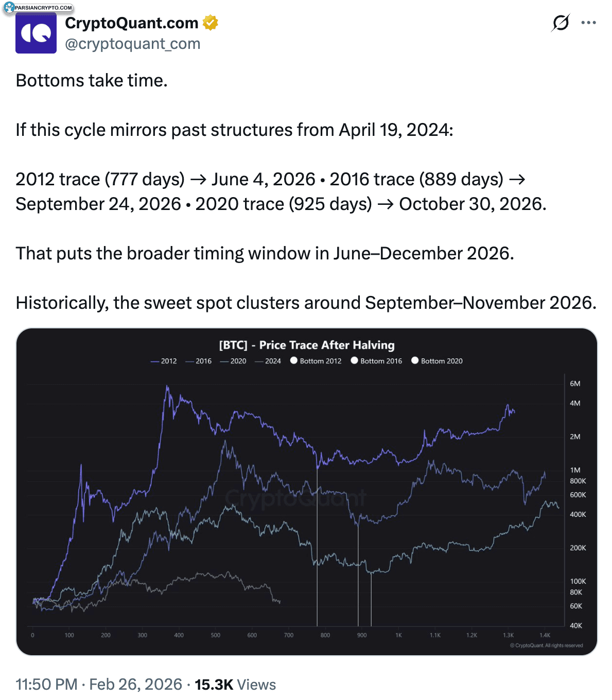Toggle the 2020 series legend entry
612x700 pixels.
click(x=233, y=361)
